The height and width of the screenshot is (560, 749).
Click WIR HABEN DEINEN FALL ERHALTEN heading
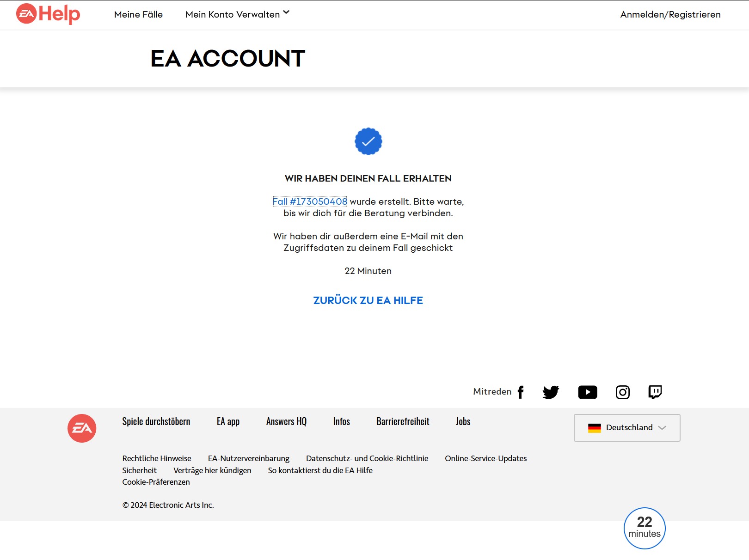[368, 178]
